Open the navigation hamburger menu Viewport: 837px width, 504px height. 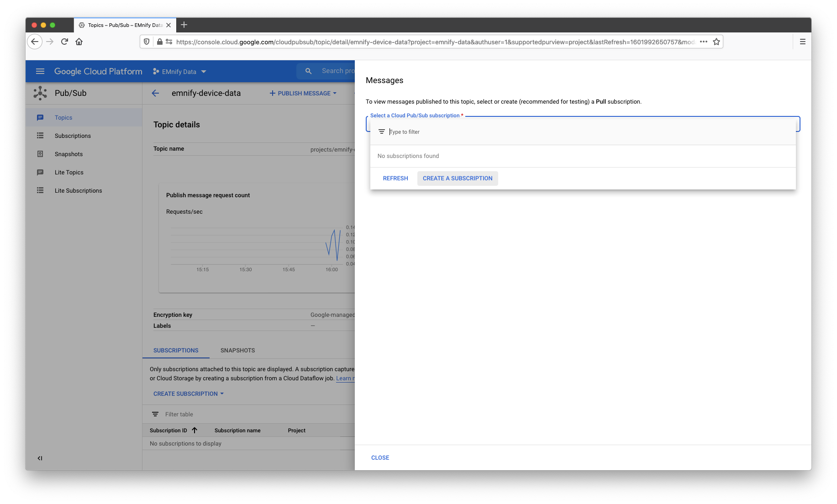point(40,71)
